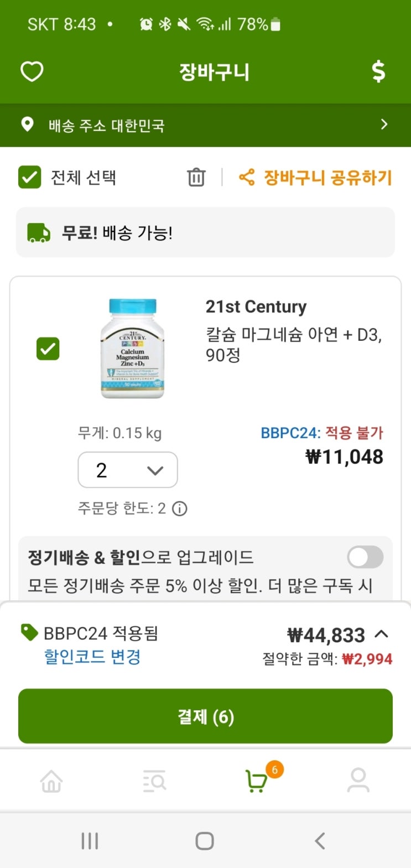
Task: Open the Calcium Magnesium Zinc product image
Action: point(133,349)
